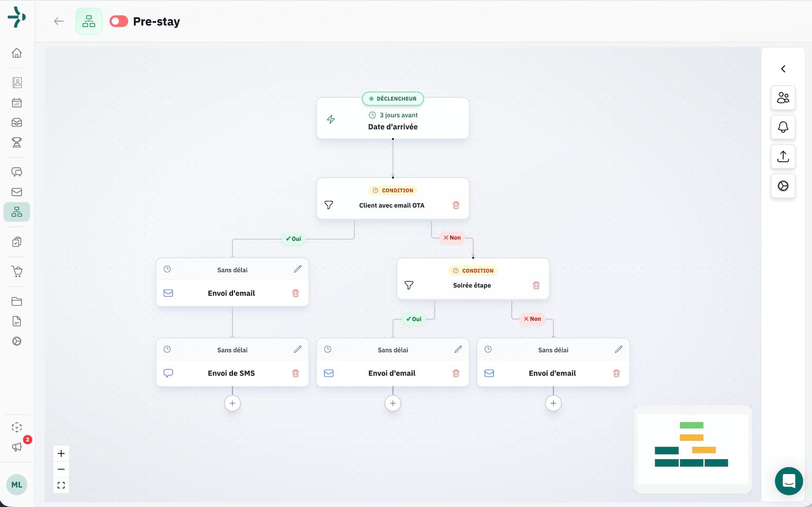The image size is (812, 507).
Task: Zoom out on the workflow canvas
Action: click(x=61, y=469)
